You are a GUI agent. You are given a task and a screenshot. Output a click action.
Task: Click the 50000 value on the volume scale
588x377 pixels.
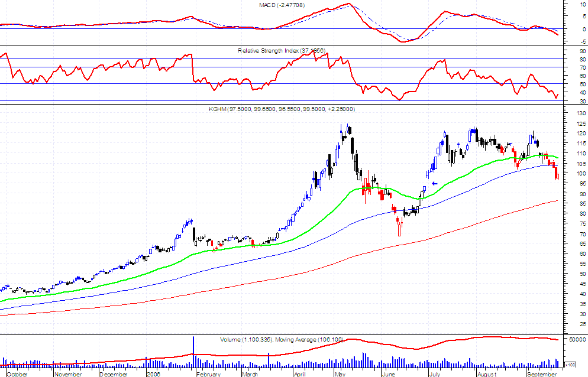click(x=577, y=340)
